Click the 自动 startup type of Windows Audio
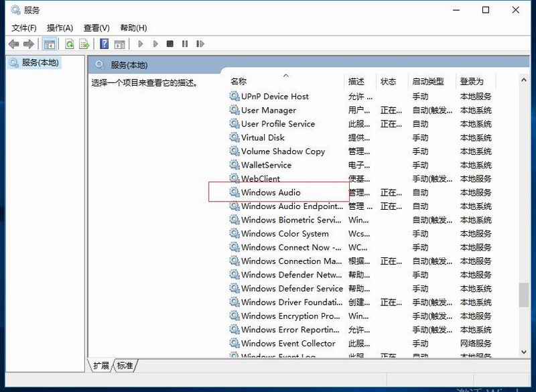The image size is (536, 392). click(420, 192)
